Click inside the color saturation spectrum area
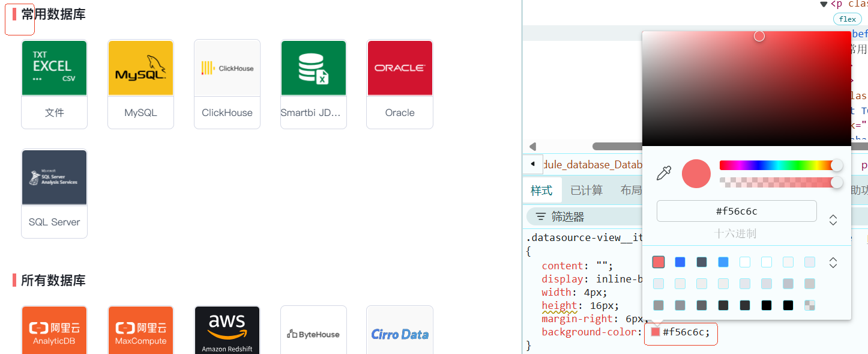Screen dimensions: 868x354 point(746,88)
